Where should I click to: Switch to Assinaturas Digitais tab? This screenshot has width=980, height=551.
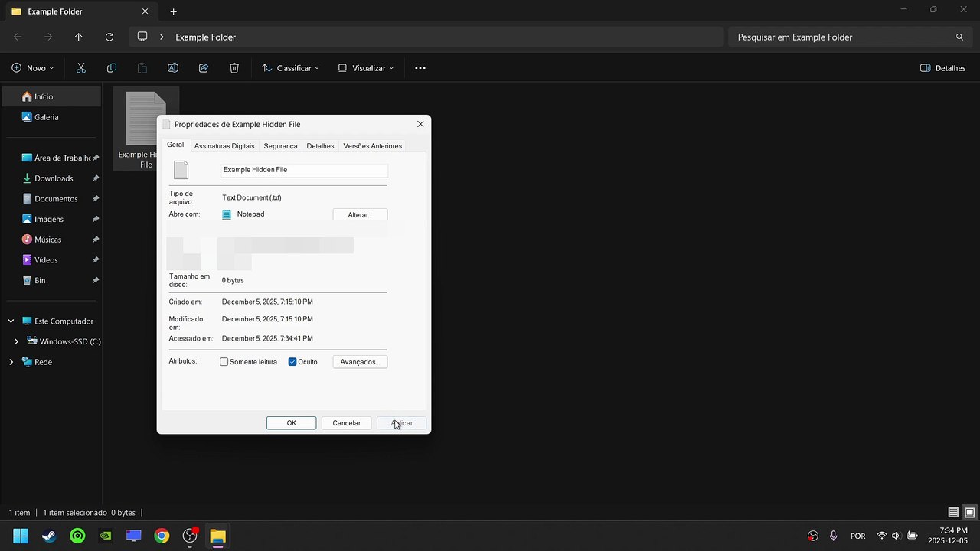[224, 145]
